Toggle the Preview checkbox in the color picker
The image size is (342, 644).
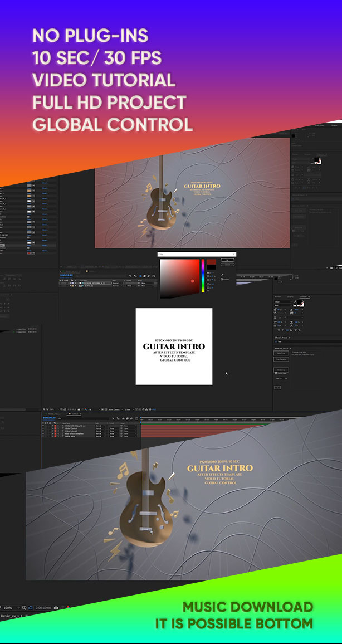point(222,280)
